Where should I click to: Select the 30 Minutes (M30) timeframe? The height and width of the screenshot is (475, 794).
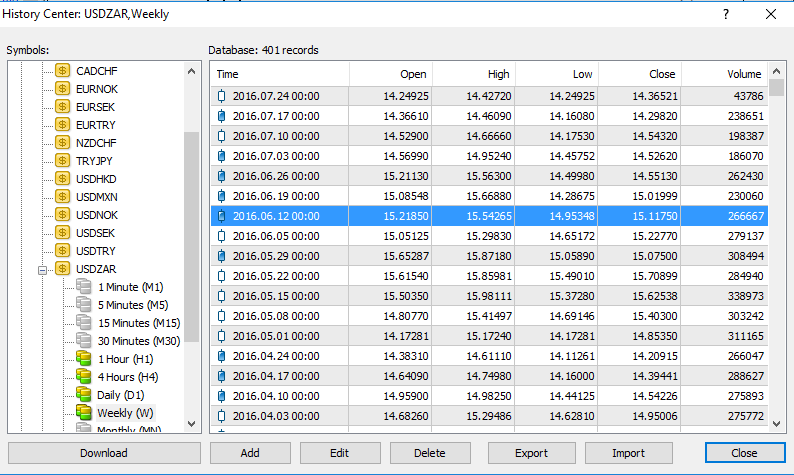click(x=139, y=341)
